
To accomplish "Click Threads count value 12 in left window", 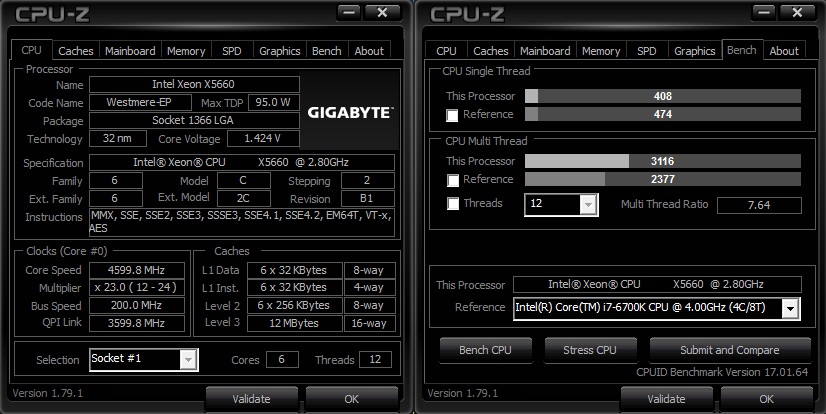I will tap(375, 360).
